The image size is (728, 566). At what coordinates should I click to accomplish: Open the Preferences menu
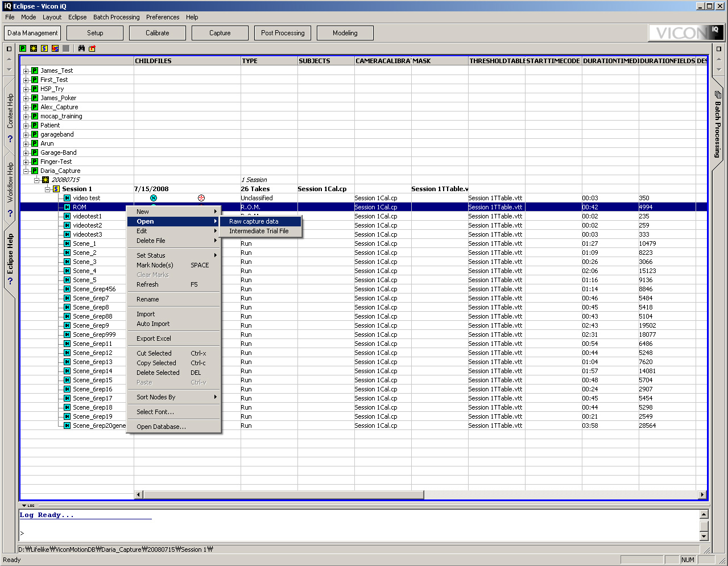pyautogui.click(x=163, y=17)
